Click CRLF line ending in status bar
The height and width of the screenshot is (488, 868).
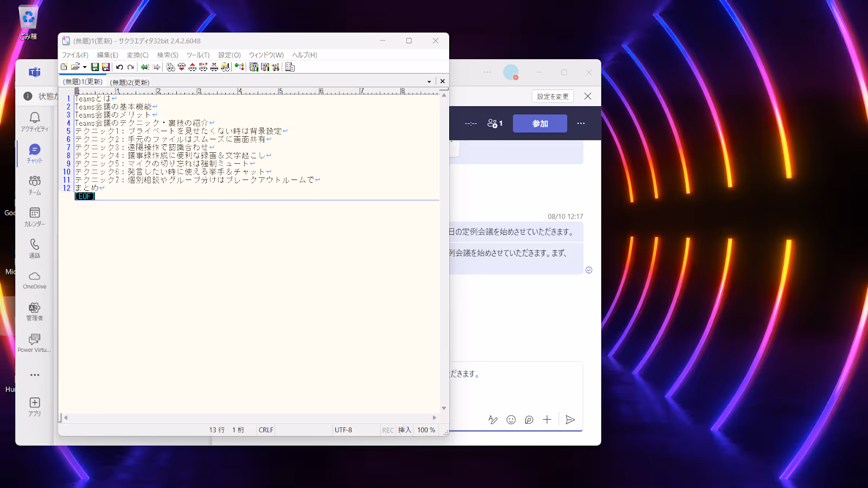click(266, 430)
